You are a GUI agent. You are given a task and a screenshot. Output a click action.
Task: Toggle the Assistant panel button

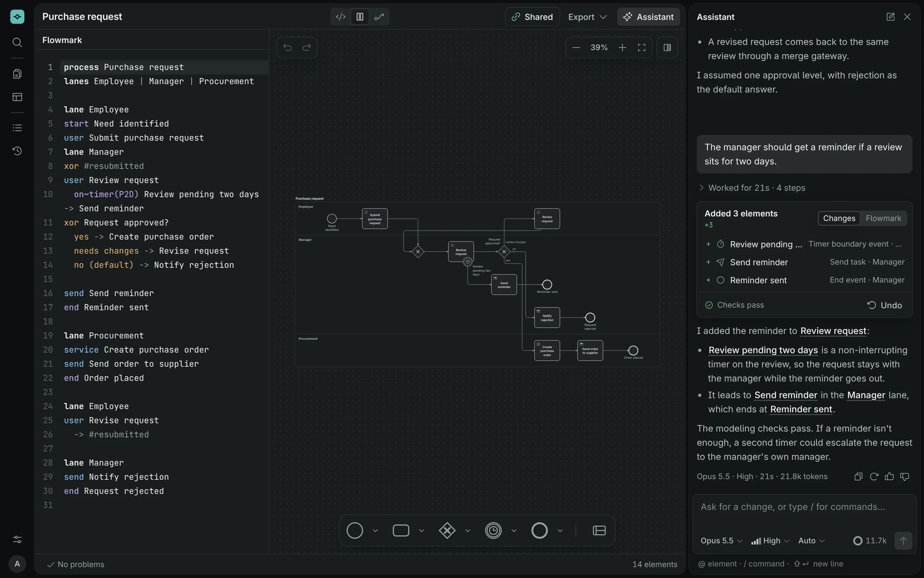coord(648,17)
